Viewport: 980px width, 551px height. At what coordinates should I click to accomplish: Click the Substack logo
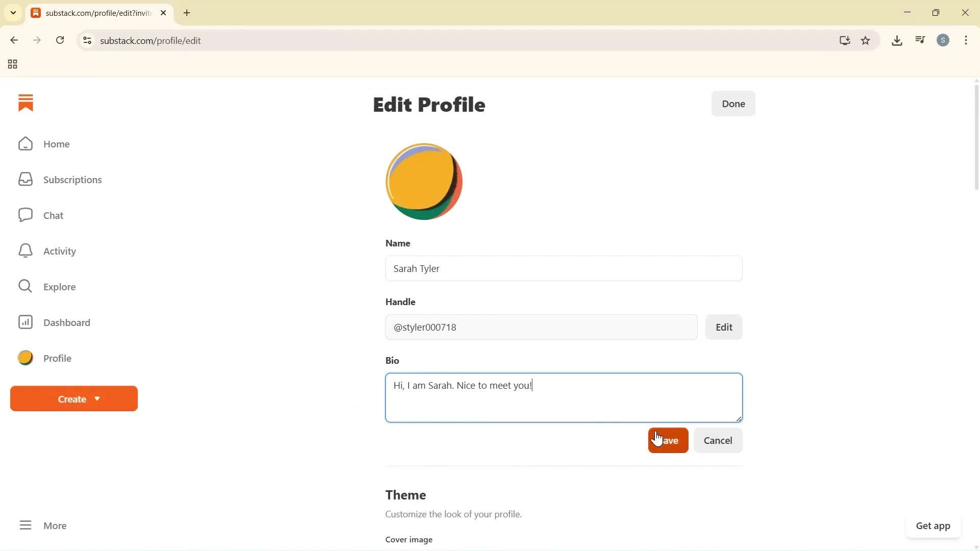pos(25,103)
